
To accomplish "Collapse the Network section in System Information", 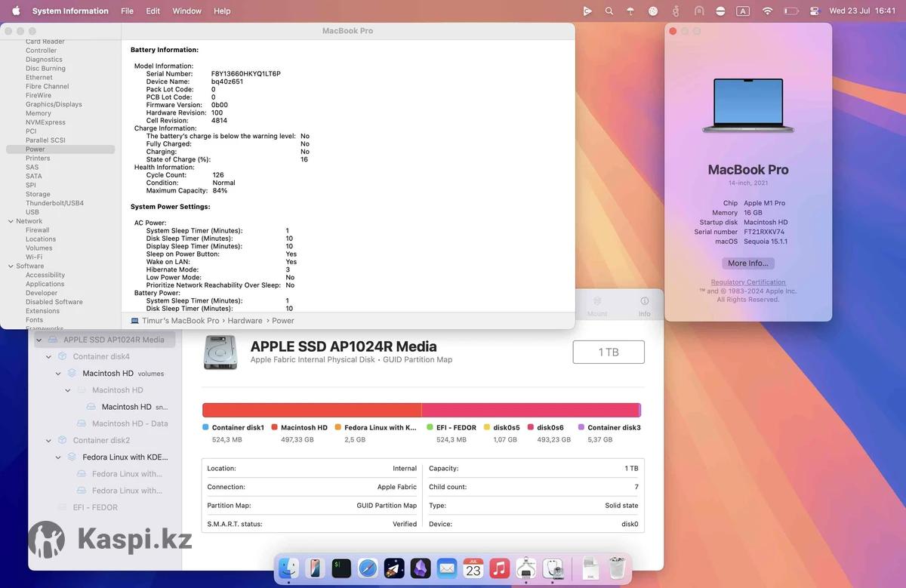I will pos(10,221).
